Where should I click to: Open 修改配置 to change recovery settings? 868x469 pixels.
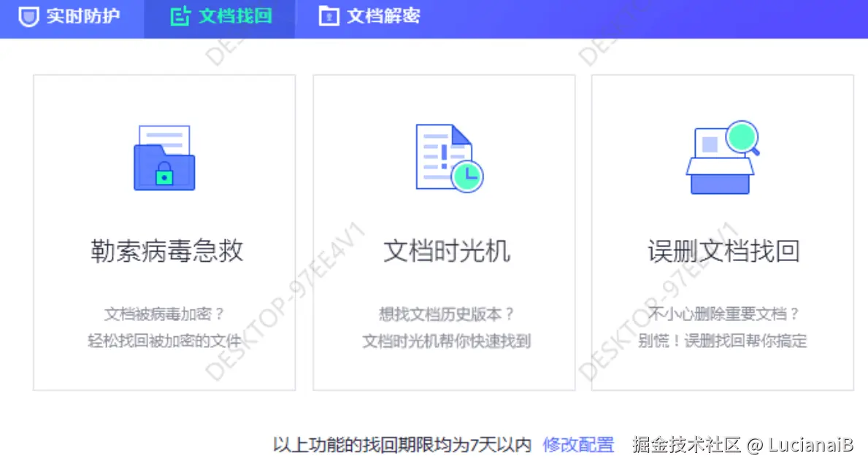[x=579, y=443]
